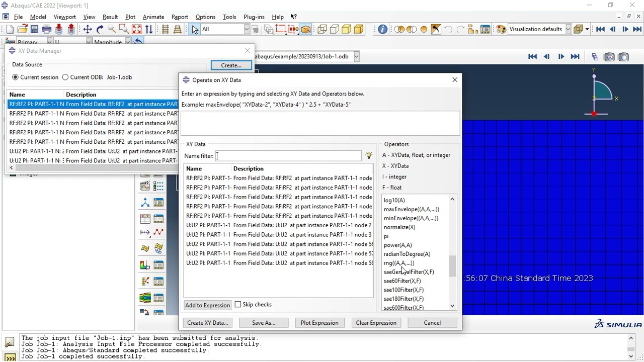Select the Box zoom tool
The width and height of the screenshot is (644, 362).
124,29
